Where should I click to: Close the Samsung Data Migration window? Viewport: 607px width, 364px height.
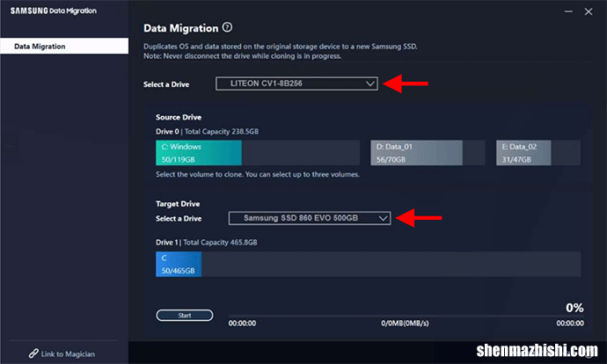589,11
